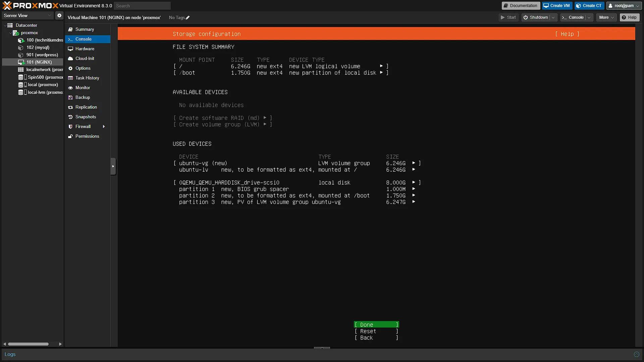Open the Monitor tab
The width and height of the screenshot is (644, 362).
[88, 88]
